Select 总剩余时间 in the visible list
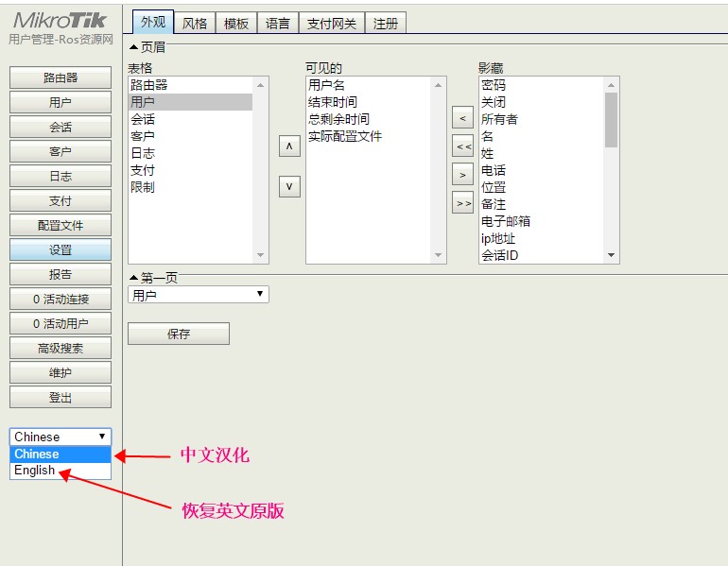Image resolution: width=728 pixels, height=566 pixels. coord(369,119)
